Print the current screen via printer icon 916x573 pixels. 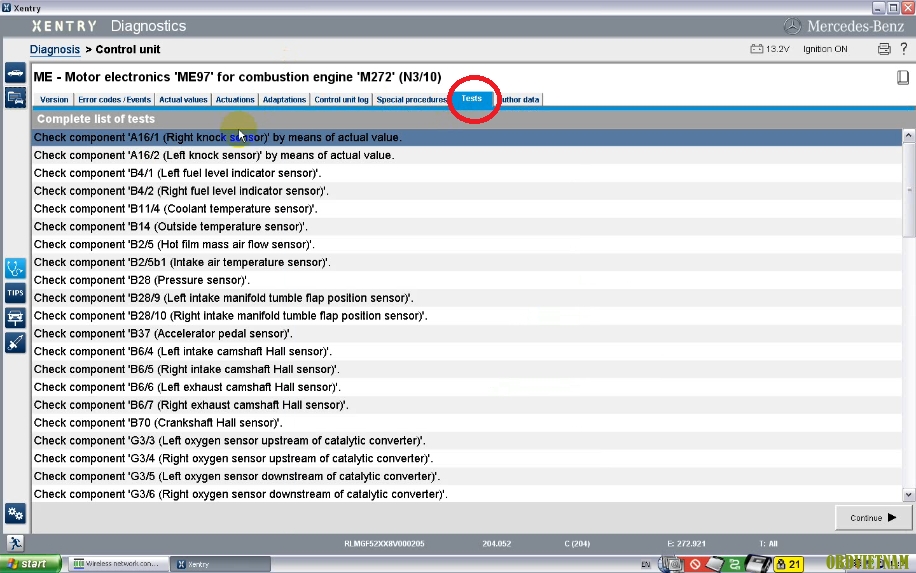coord(884,49)
